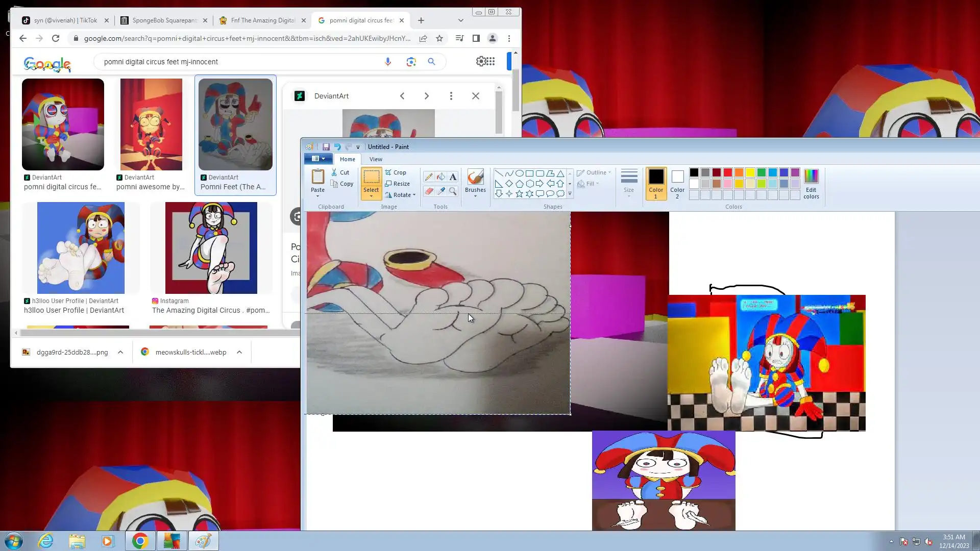Image resolution: width=980 pixels, height=551 pixels.
Task: Toggle Color 2 as the active color
Action: coord(677,183)
